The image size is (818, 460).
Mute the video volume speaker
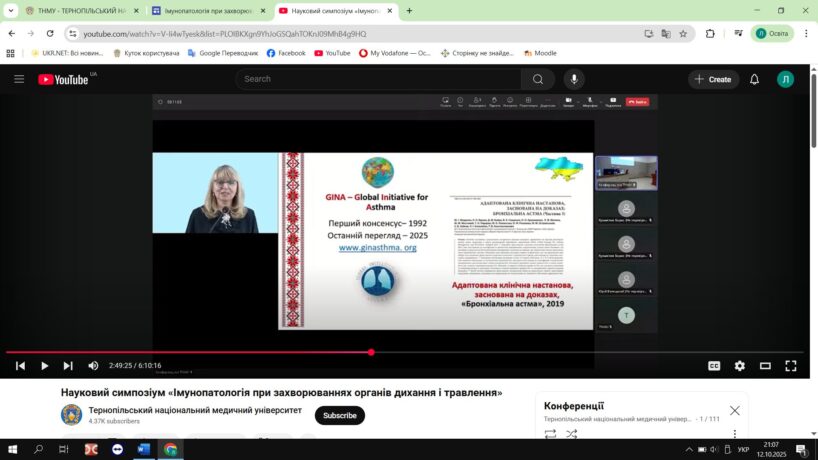point(93,366)
